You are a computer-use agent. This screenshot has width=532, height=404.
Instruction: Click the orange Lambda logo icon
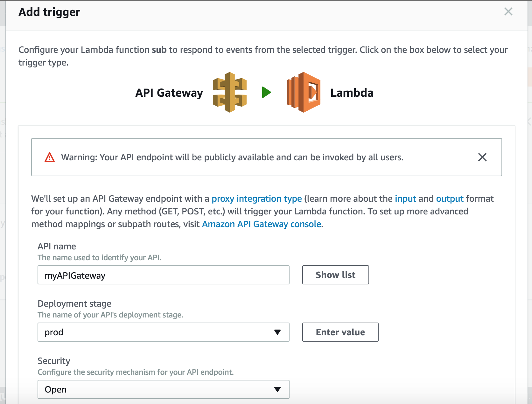tap(303, 92)
